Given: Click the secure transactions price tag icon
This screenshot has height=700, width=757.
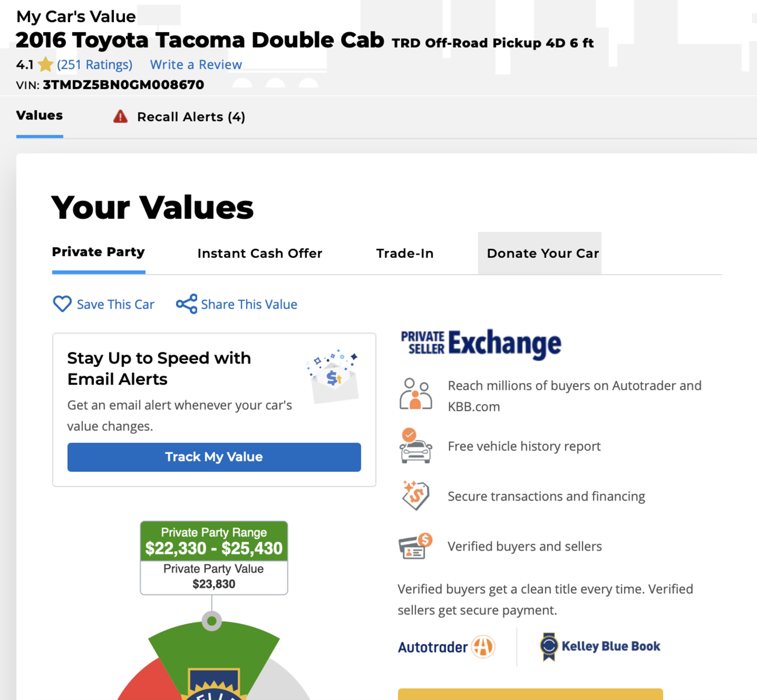Looking at the screenshot, I should click(x=415, y=495).
